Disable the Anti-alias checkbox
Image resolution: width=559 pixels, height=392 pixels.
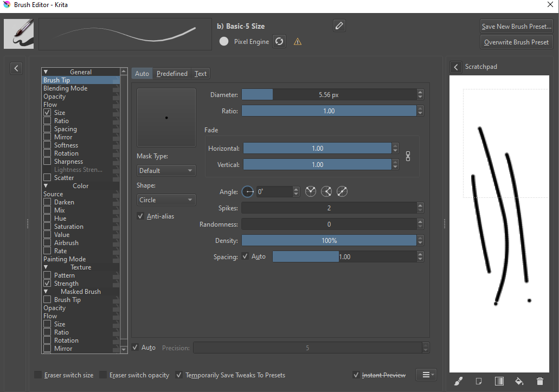pos(141,216)
